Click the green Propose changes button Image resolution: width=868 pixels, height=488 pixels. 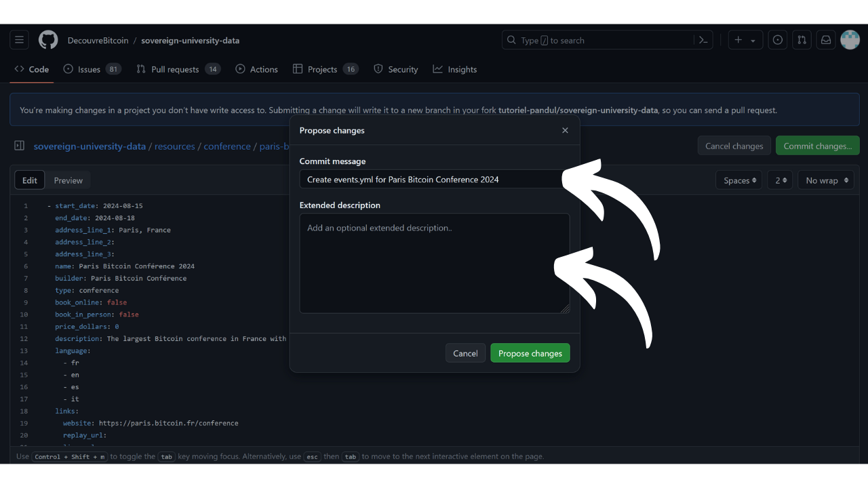coord(530,353)
